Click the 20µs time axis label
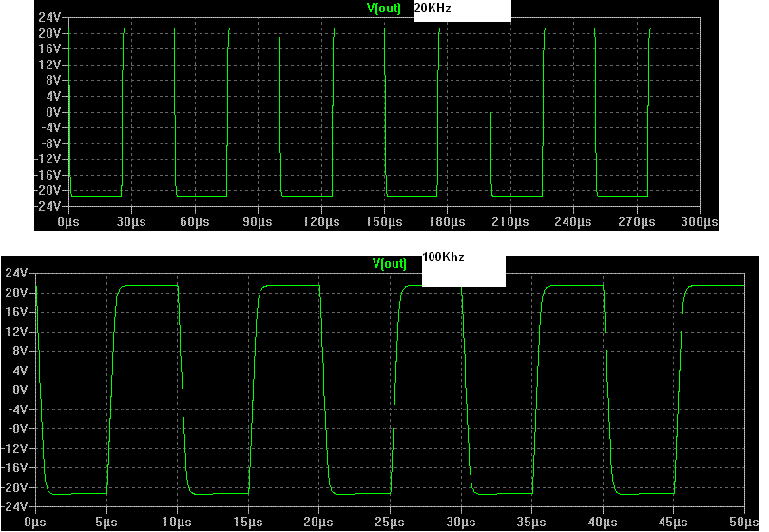The width and height of the screenshot is (769, 532). (318, 522)
